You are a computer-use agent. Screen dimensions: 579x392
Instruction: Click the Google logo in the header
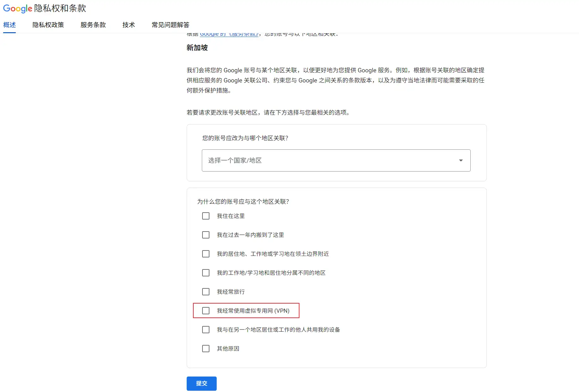18,9
